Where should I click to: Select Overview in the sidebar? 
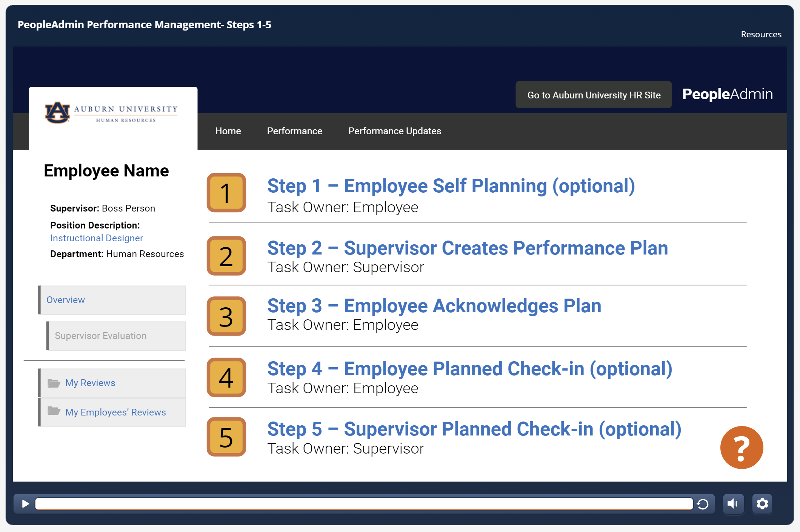pyautogui.click(x=66, y=300)
